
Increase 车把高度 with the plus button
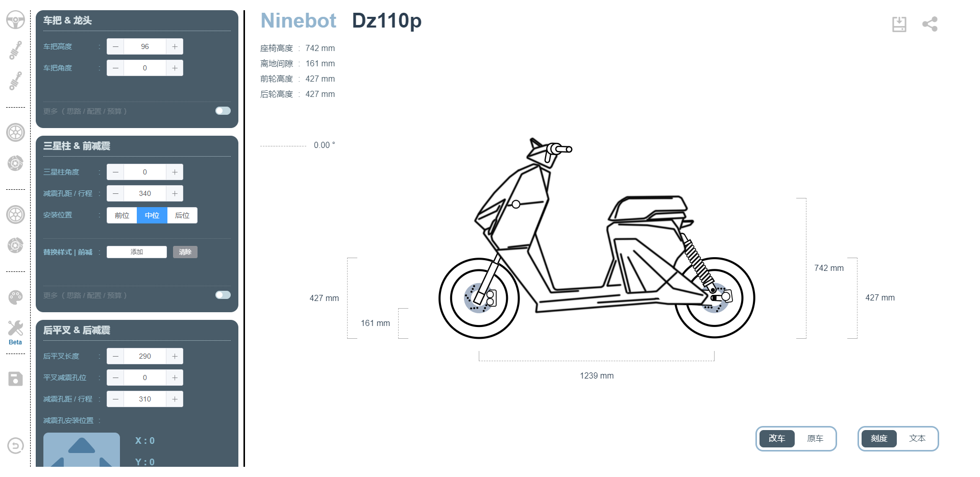point(175,46)
